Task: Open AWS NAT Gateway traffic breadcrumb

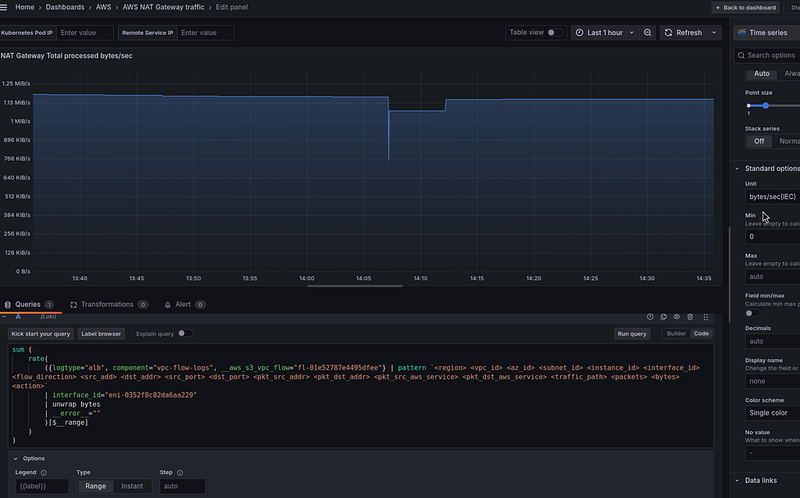Action: coord(163,7)
